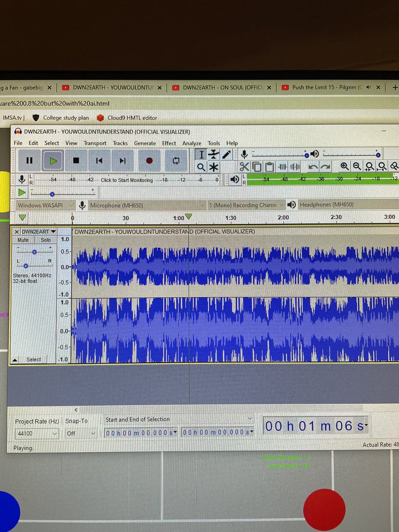Viewport: 399px width, 532px height.
Task: Open the Analyze menu
Action: pyautogui.click(x=192, y=143)
